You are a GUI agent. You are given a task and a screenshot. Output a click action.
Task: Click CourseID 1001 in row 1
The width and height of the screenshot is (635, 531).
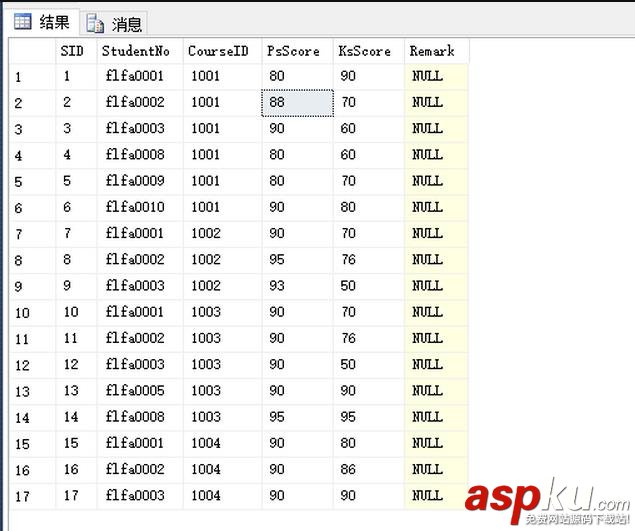pos(222,77)
